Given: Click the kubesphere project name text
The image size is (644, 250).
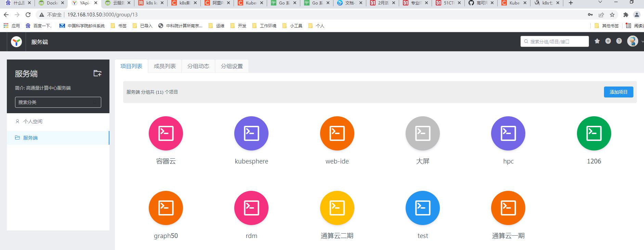Looking at the screenshot, I should [x=251, y=161].
